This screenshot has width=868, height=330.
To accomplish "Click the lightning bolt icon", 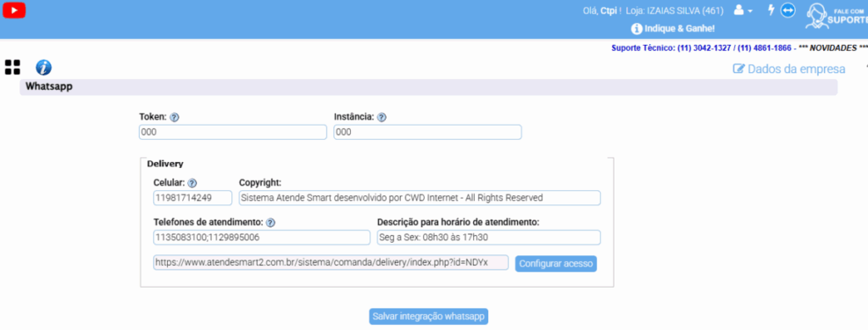I will (x=771, y=10).
